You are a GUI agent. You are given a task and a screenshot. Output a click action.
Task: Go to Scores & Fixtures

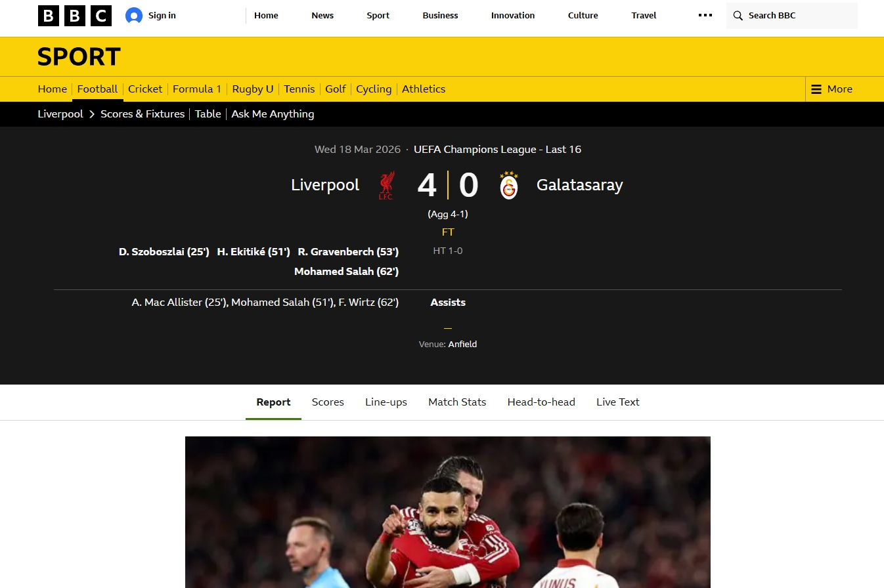tap(143, 114)
